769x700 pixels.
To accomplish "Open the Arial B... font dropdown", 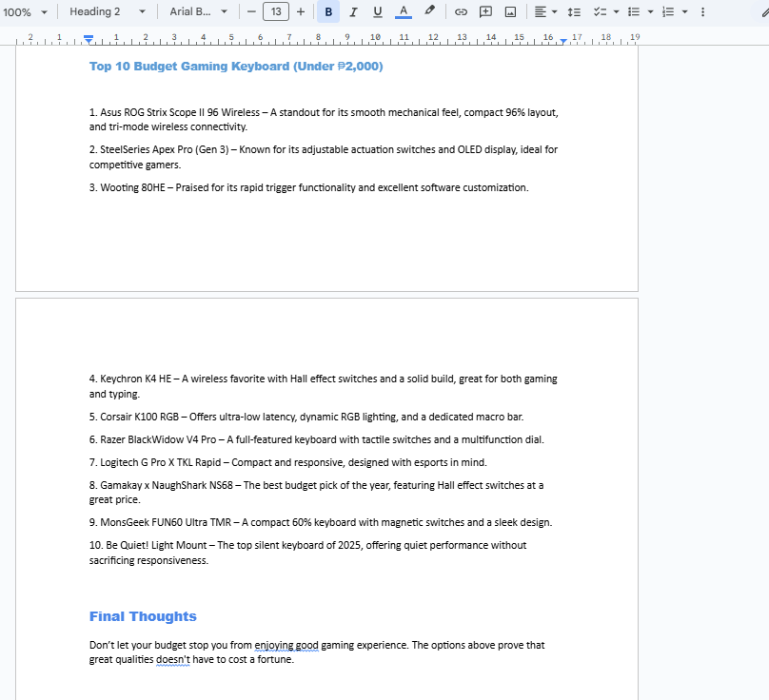I will 198,11.
